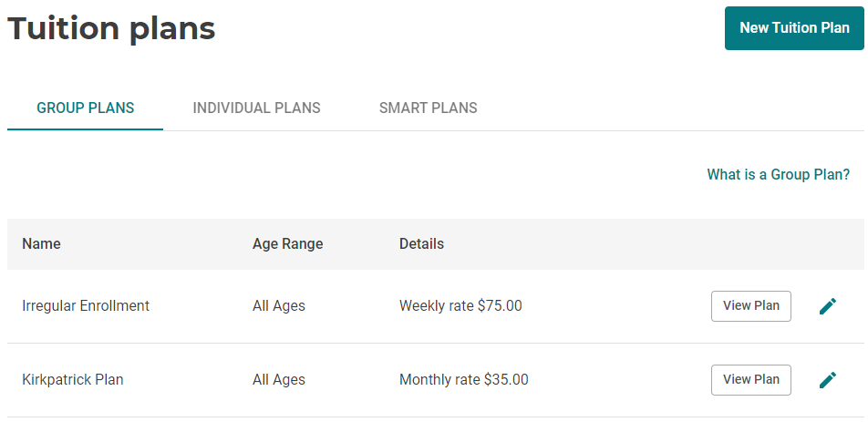Viewport: 868px width, 422px height.
Task: Edit the Irregular Enrollment plan with pencil icon
Action: tap(827, 306)
